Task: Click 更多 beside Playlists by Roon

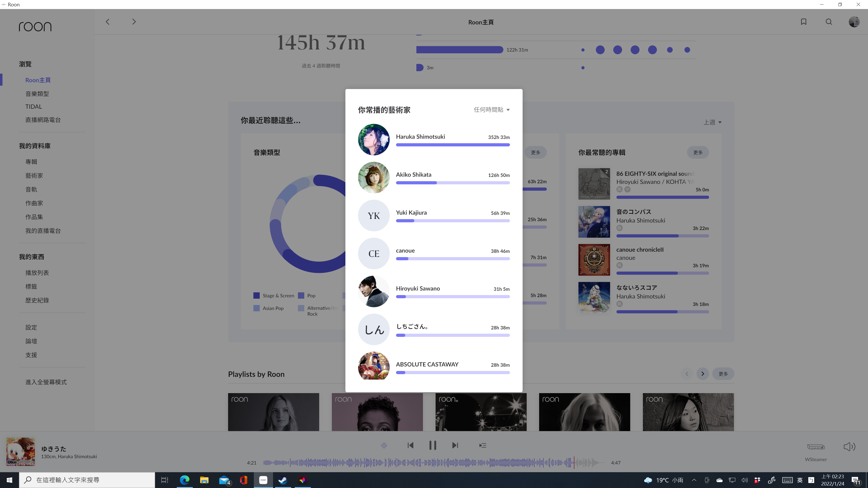Action: click(723, 374)
